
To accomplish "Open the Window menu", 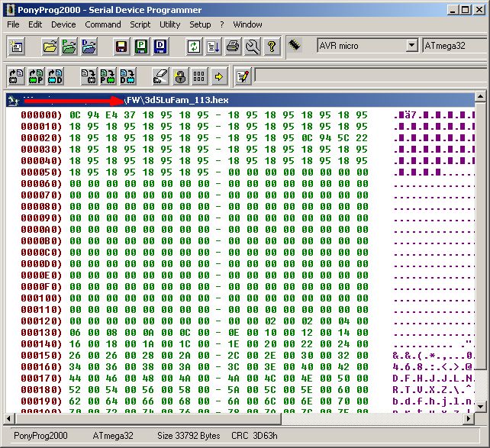I will pyautogui.click(x=247, y=24).
